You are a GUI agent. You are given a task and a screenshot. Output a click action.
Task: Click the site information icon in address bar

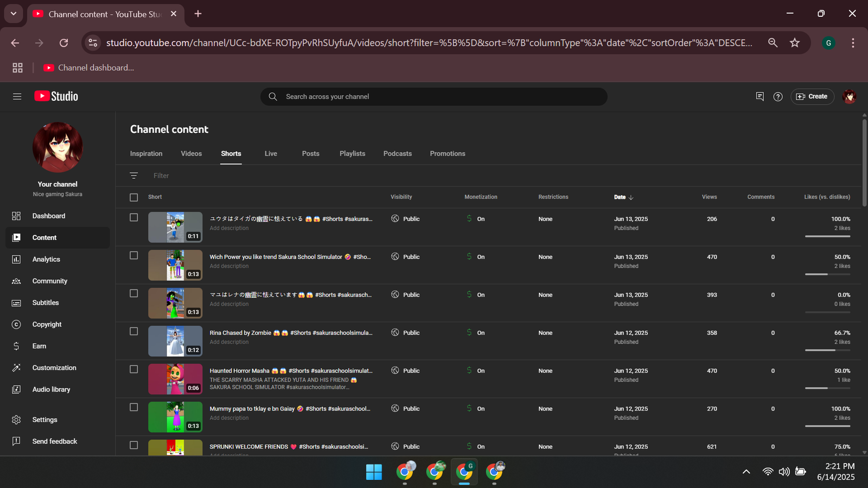point(93,43)
